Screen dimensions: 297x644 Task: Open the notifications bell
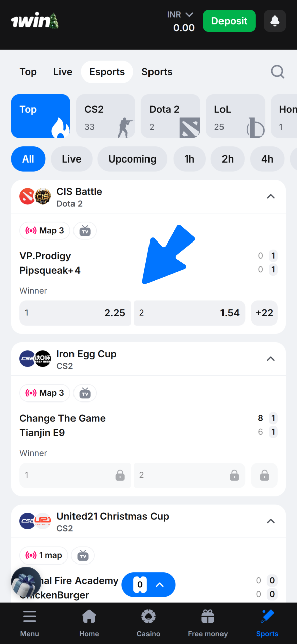[275, 21]
